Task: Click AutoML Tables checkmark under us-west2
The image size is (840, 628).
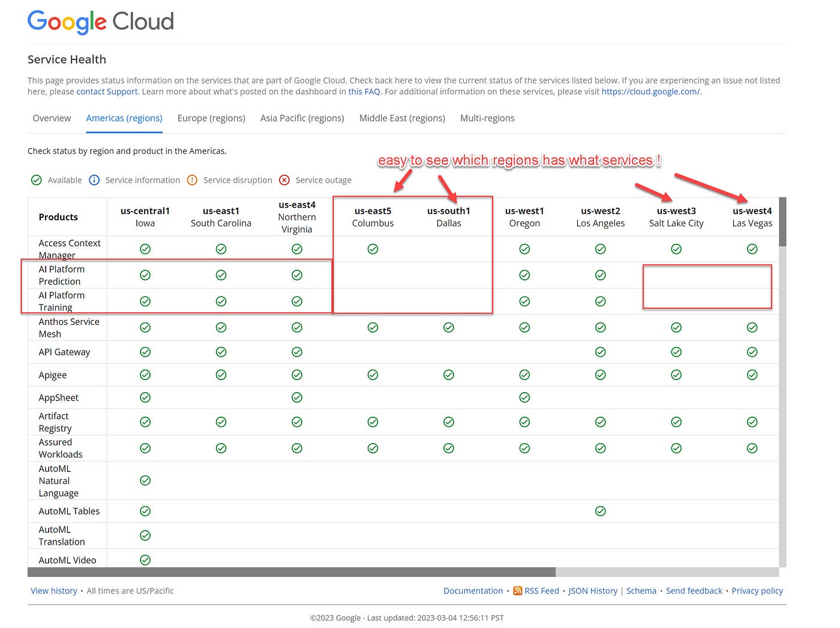Action: pos(601,511)
